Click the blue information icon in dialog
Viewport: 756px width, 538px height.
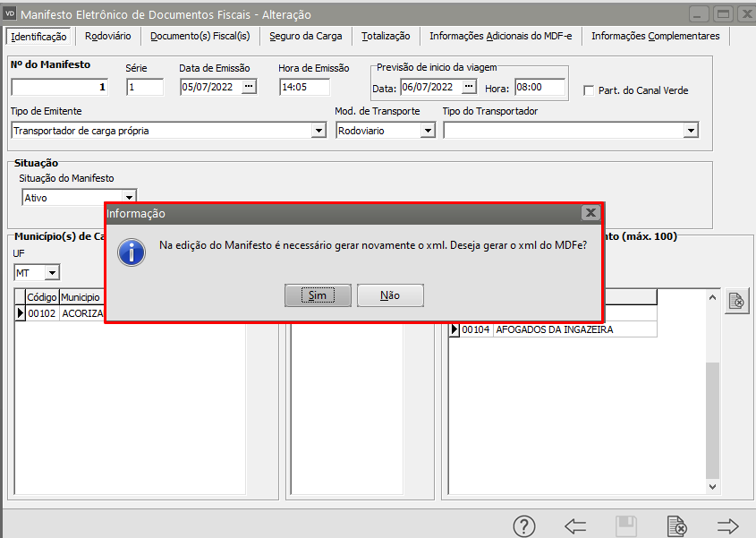[132, 252]
